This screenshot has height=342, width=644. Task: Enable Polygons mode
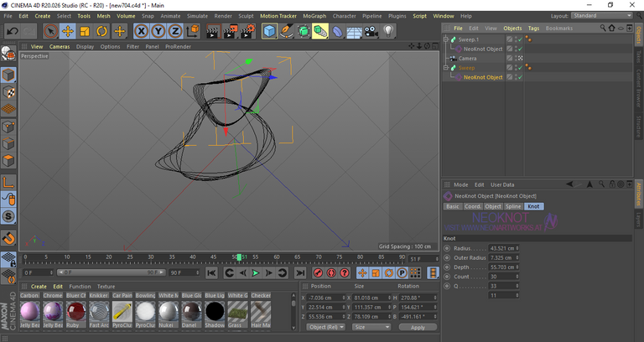pos(8,161)
